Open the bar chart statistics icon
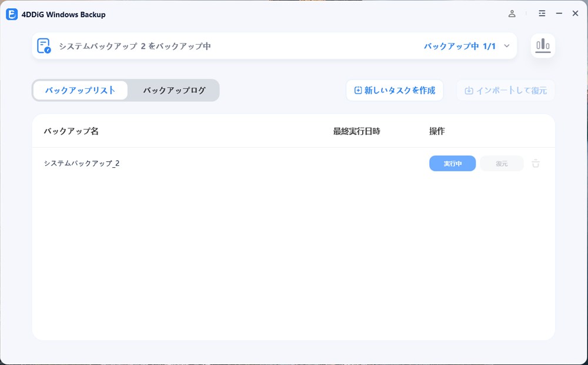The image size is (588, 365). click(543, 45)
